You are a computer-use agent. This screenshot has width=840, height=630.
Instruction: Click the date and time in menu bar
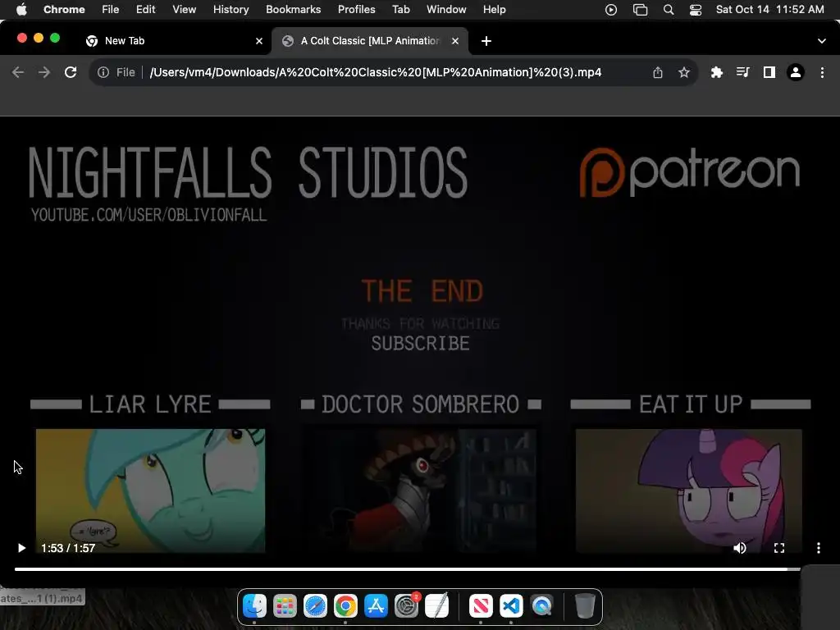[769, 9]
